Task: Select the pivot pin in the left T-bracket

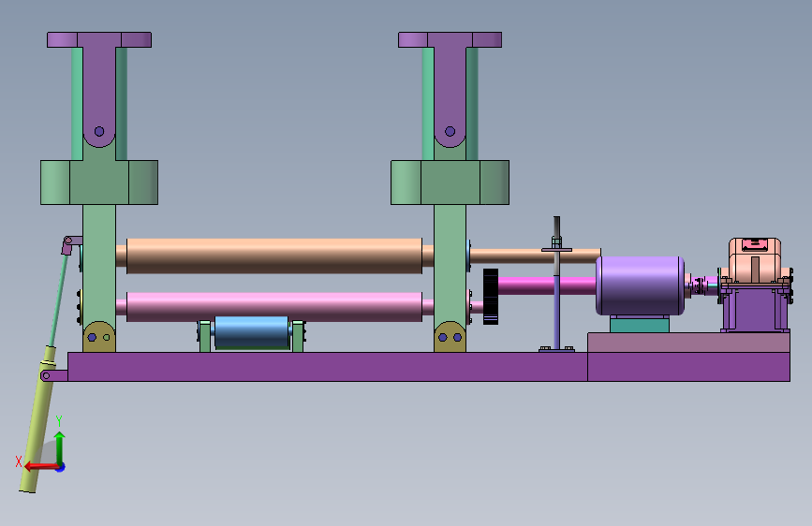Action: (99, 131)
